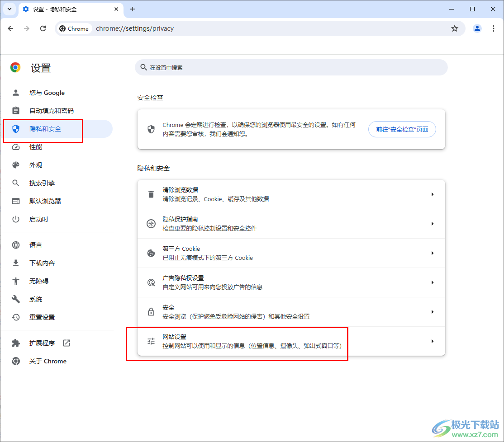
Task: Open 广告隐私权设置 row
Action: point(291,282)
